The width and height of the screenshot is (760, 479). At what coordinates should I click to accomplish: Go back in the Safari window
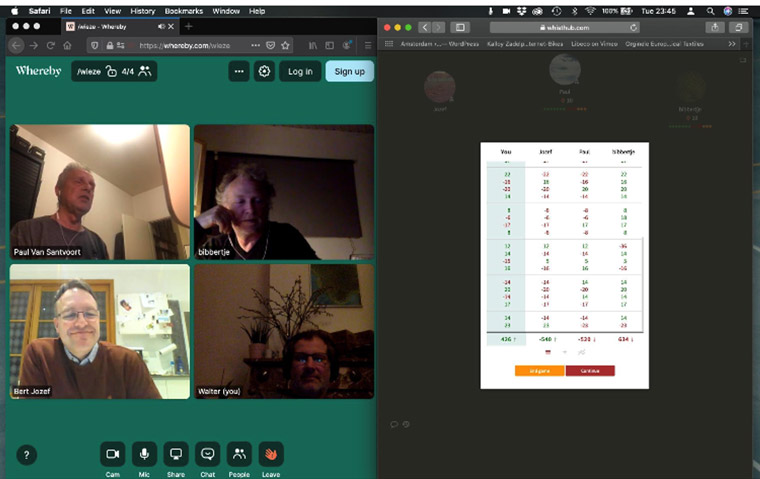pos(425,28)
